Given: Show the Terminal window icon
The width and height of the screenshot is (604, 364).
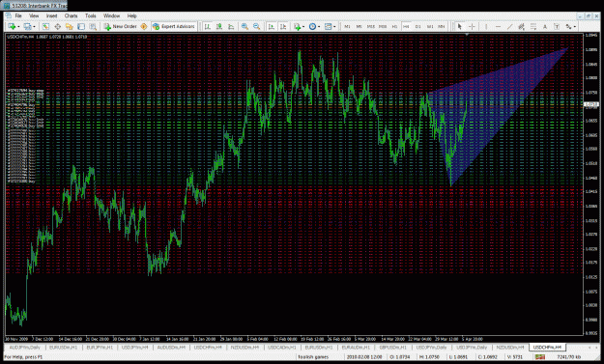Looking at the screenshot, I should pos(81,26).
